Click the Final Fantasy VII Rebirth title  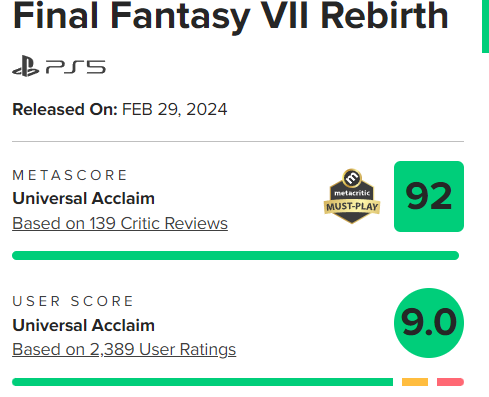[230, 16]
